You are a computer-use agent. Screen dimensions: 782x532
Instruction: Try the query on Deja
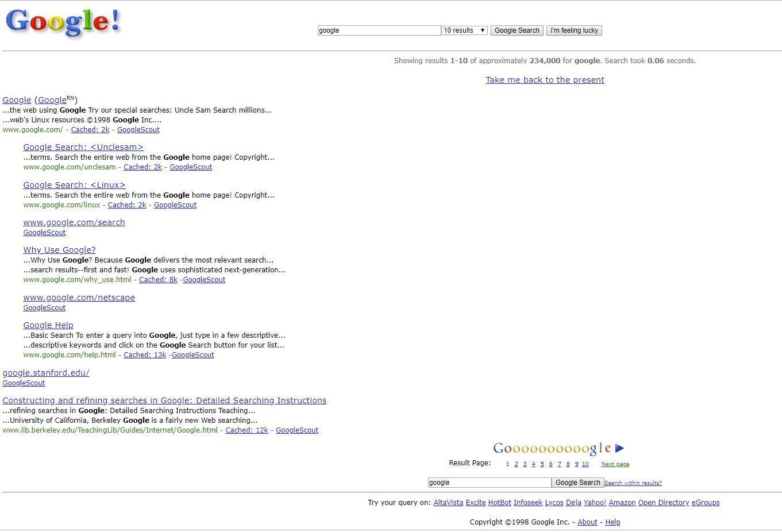tap(573, 503)
